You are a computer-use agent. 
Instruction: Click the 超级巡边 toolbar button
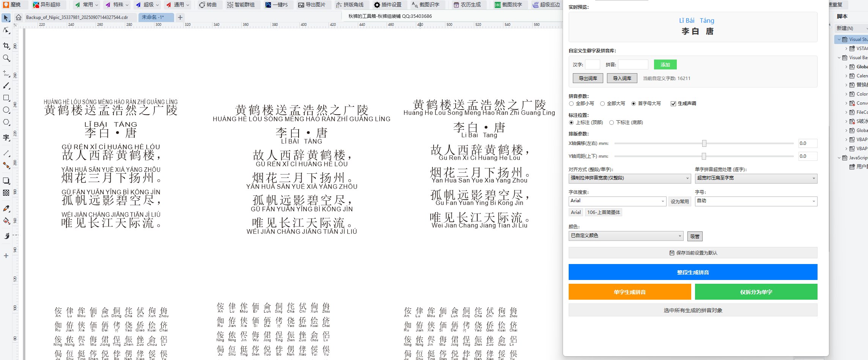click(x=546, y=5)
